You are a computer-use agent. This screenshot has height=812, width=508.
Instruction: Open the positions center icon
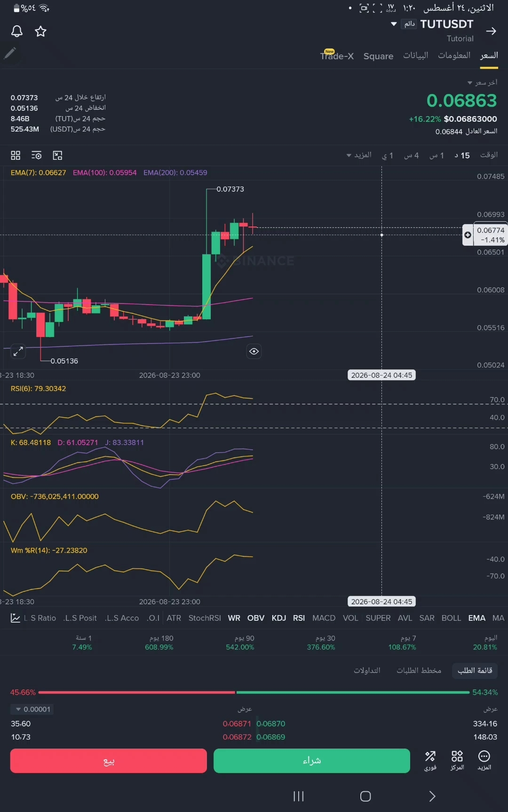pos(457,760)
